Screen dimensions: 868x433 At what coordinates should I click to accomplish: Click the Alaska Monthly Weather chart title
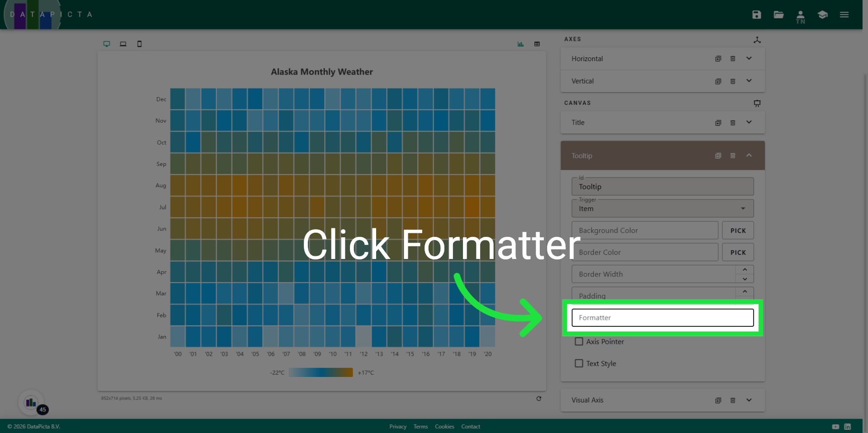pyautogui.click(x=322, y=72)
